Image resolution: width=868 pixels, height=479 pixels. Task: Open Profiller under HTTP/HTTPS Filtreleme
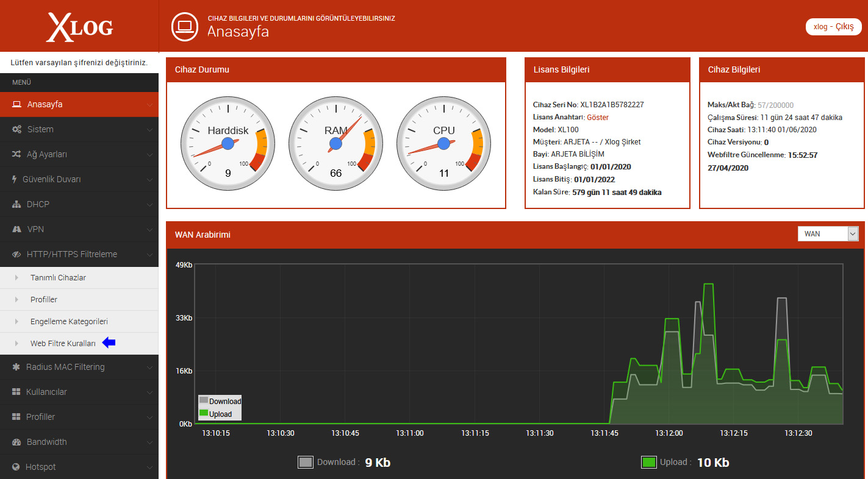[79, 299]
